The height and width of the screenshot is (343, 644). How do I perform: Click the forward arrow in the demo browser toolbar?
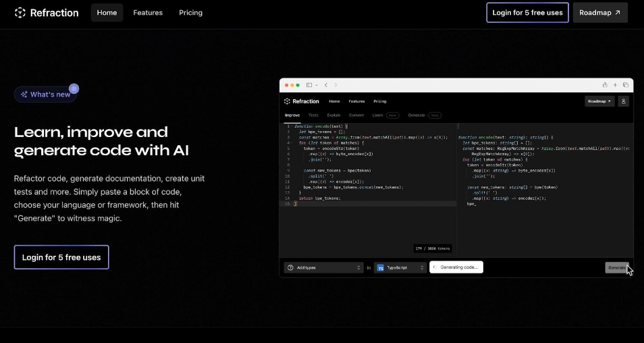(x=336, y=85)
